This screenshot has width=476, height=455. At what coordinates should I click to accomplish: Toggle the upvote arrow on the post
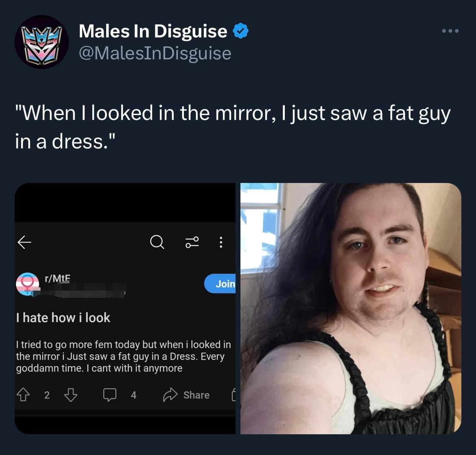[23, 395]
